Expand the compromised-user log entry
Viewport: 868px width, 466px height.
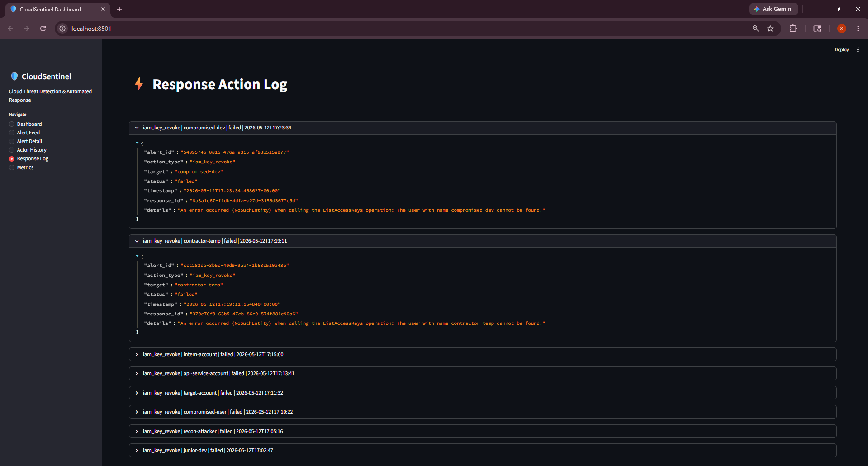(x=483, y=412)
